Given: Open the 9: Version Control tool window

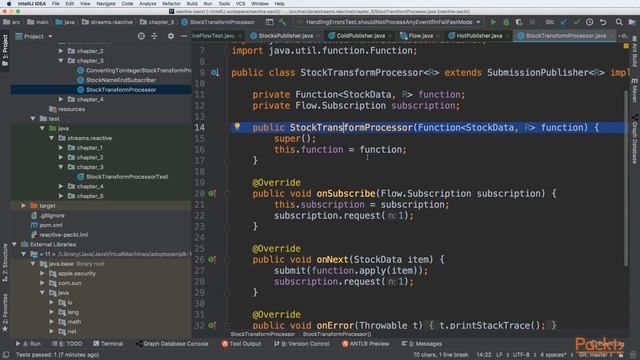Looking at the screenshot, I should [x=302, y=344].
